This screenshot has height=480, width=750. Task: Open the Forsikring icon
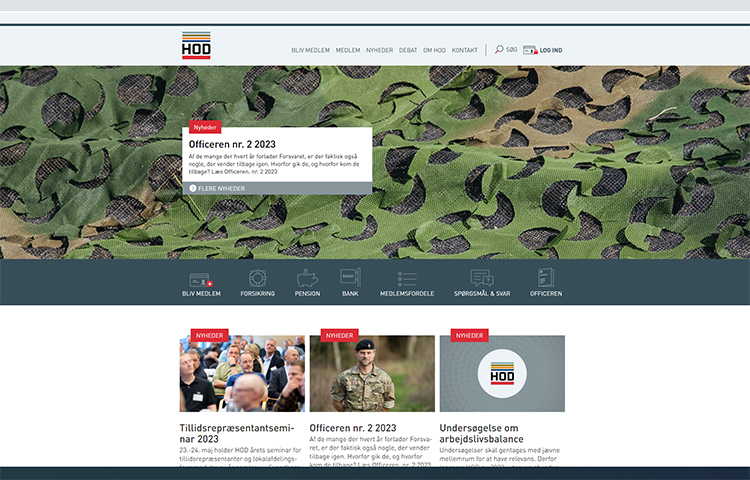[x=257, y=278]
